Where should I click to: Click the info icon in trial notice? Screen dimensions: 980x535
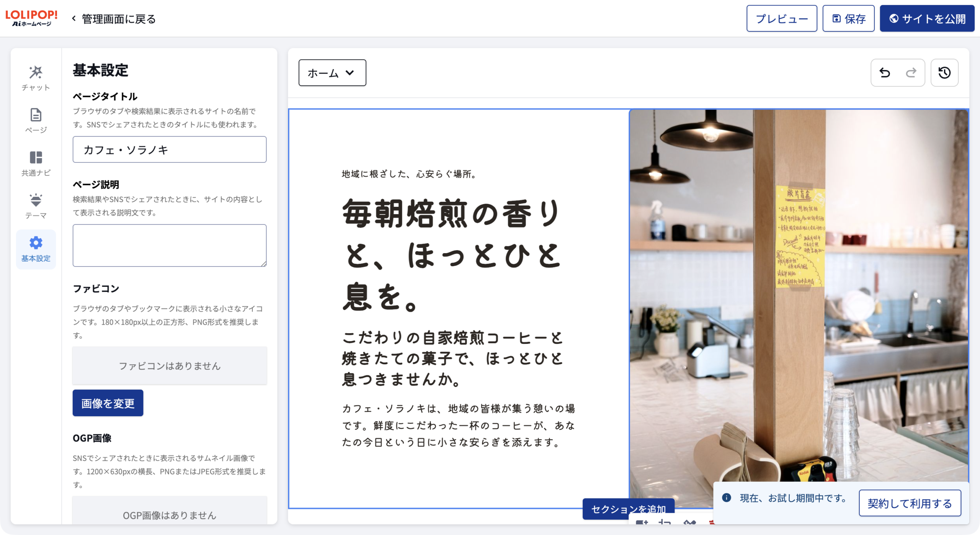tap(726, 497)
